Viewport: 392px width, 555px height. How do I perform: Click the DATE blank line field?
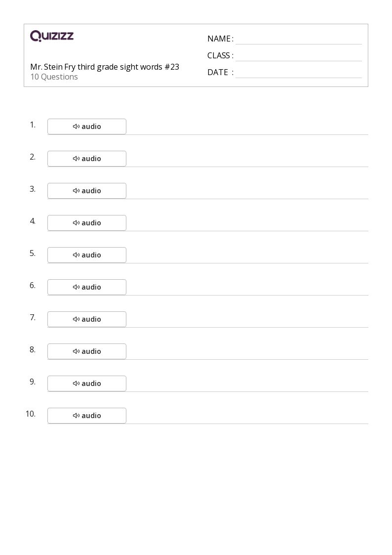tap(298, 73)
